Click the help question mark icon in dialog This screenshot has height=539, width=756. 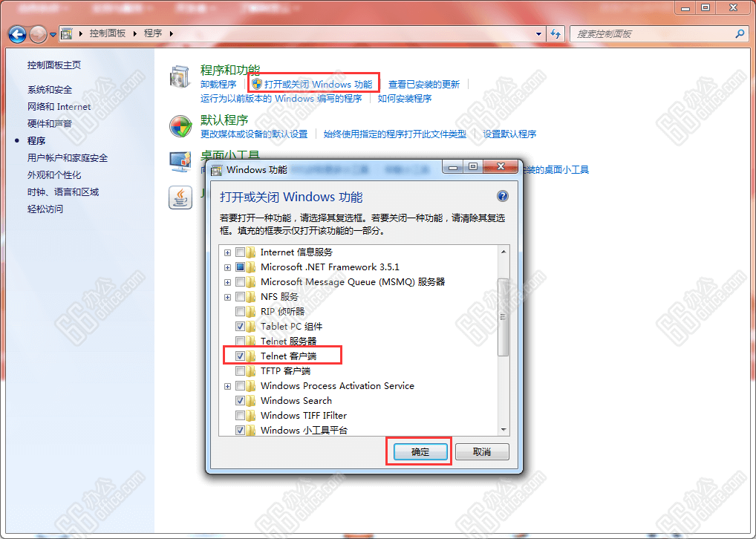503,196
